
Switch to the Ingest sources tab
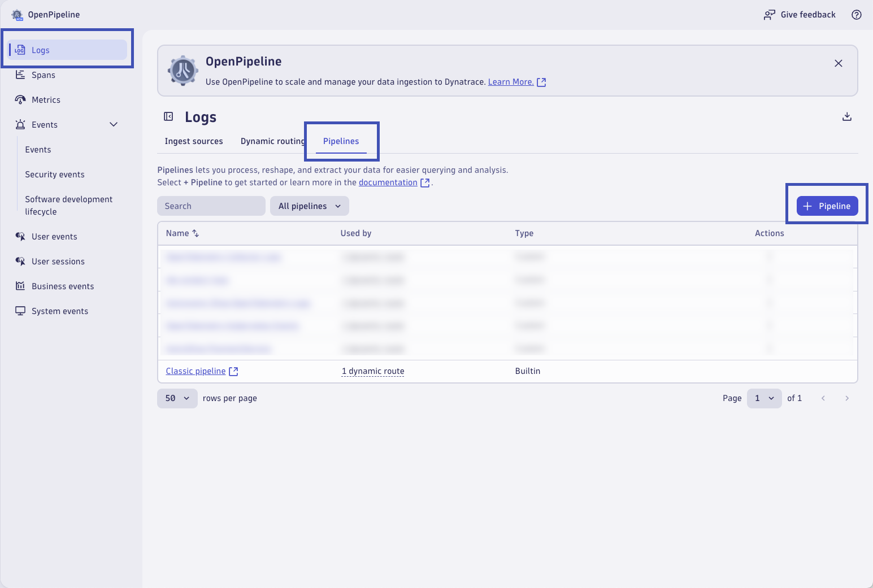pyautogui.click(x=194, y=141)
